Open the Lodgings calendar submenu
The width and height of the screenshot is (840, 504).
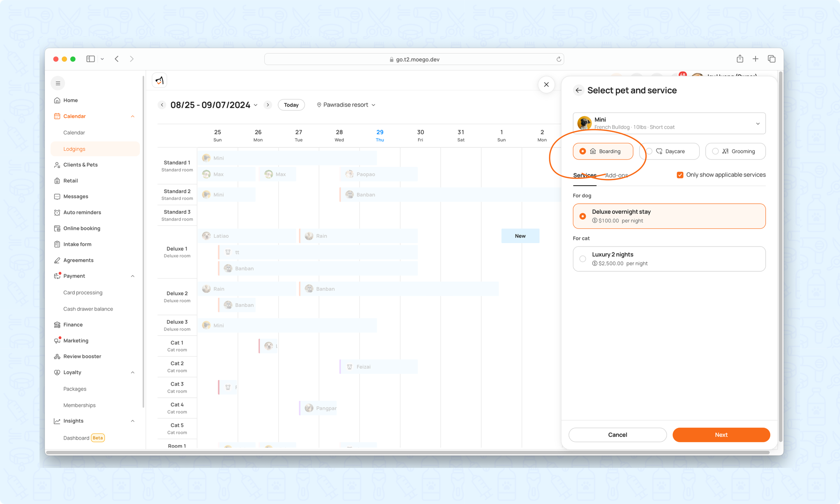(x=74, y=149)
